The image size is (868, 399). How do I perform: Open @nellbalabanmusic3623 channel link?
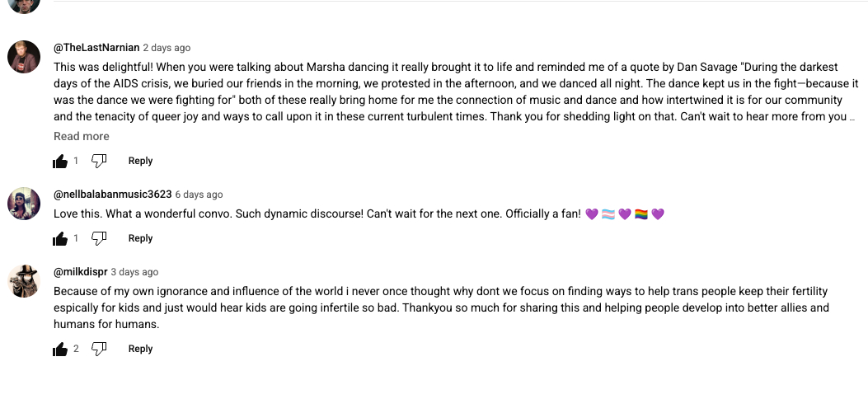click(112, 195)
